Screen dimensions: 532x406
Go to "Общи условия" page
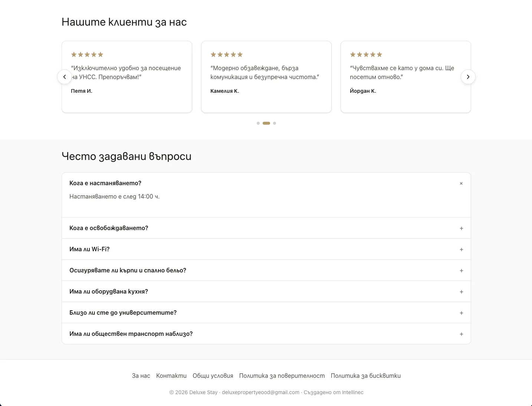click(x=213, y=376)
